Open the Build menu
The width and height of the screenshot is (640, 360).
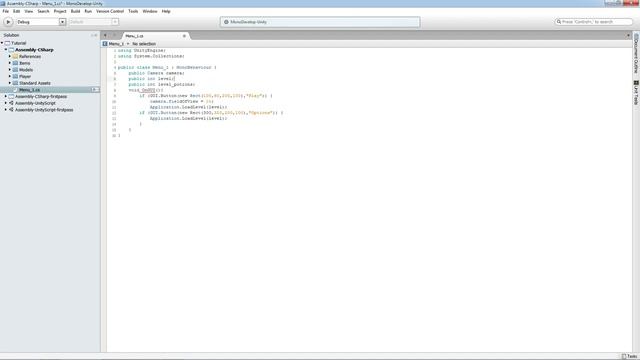(x=76, y=11)
